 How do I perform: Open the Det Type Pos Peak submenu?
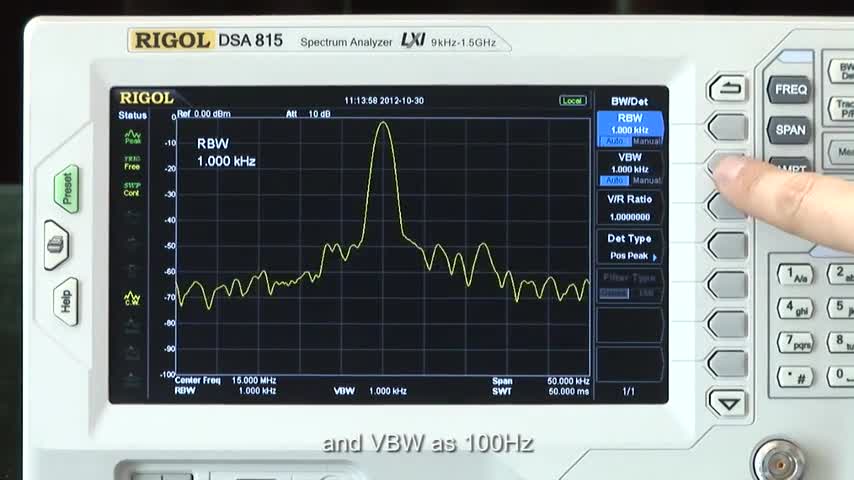[x=630, y=247]
